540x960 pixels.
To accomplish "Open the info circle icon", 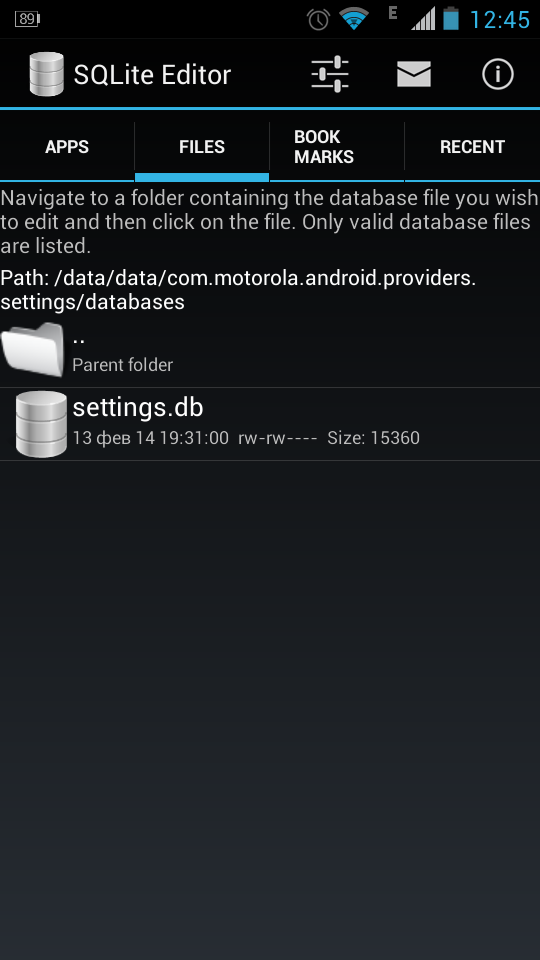I will pyautogui.click(x=498, y=75).
